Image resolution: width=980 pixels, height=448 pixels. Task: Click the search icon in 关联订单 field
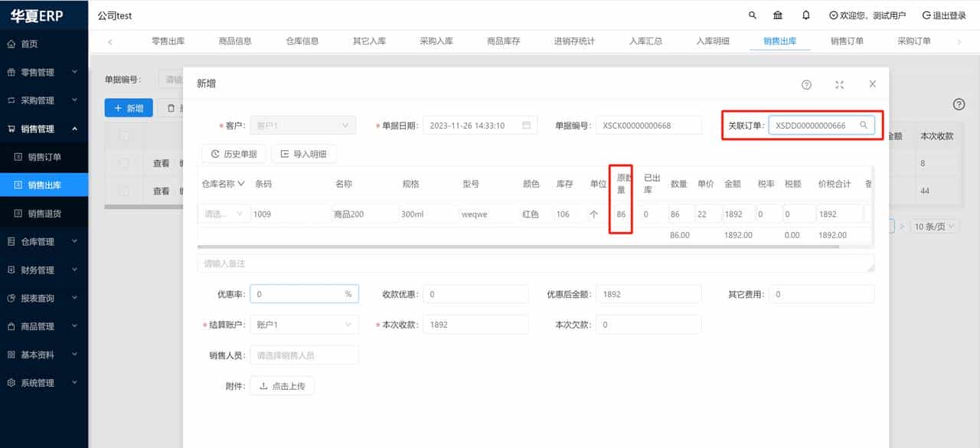coord(864,124)
